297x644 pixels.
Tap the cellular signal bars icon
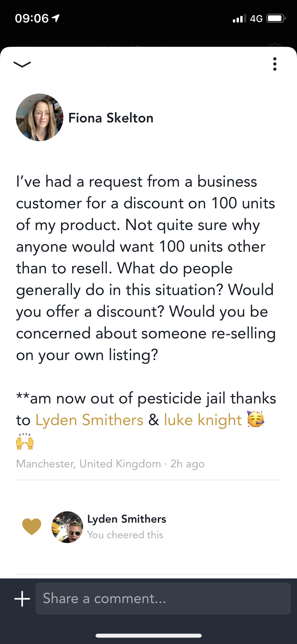tap(239, 19)
